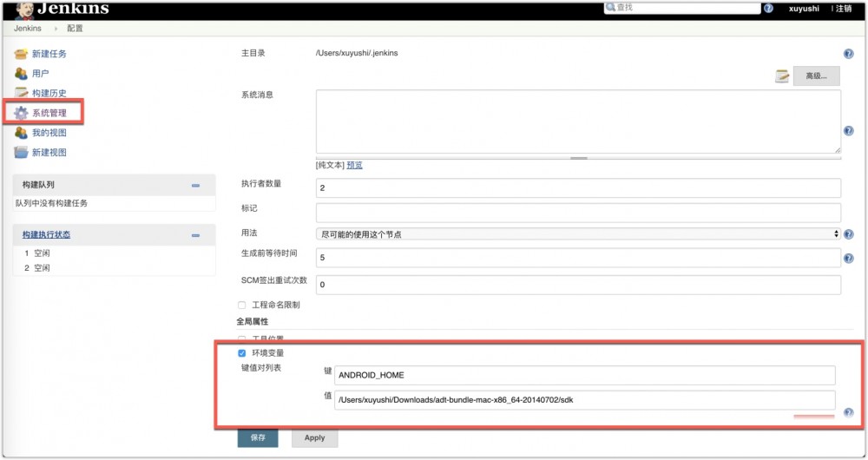The image size is (868, 460).
Task: Open 新建视图 in the sidebar
Action: [x=49, y=152]
